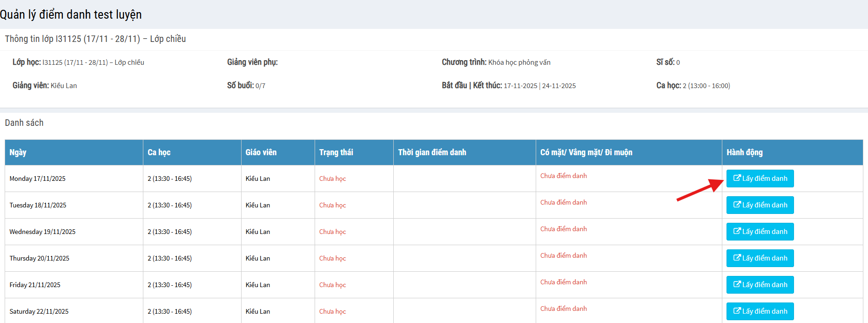The height and width of the screenshot is (323, 868).
Task: Click the Chương trình Khóa học phỏng vấn text
Action: point(496,62)
